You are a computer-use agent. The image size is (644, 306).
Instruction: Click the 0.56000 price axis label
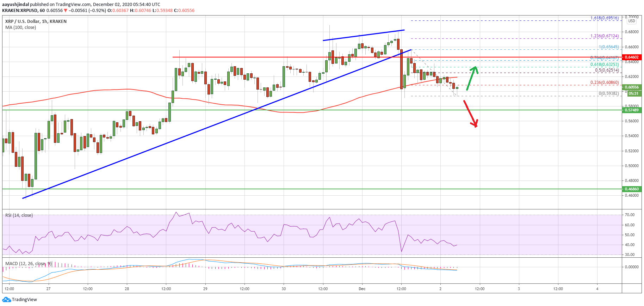point(632,121)
